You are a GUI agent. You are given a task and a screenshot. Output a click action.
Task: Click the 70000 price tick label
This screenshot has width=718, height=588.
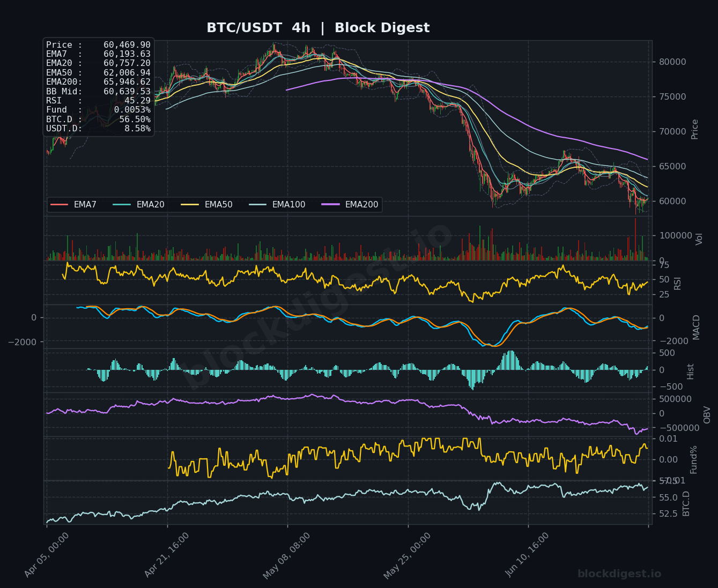point(672,131)
